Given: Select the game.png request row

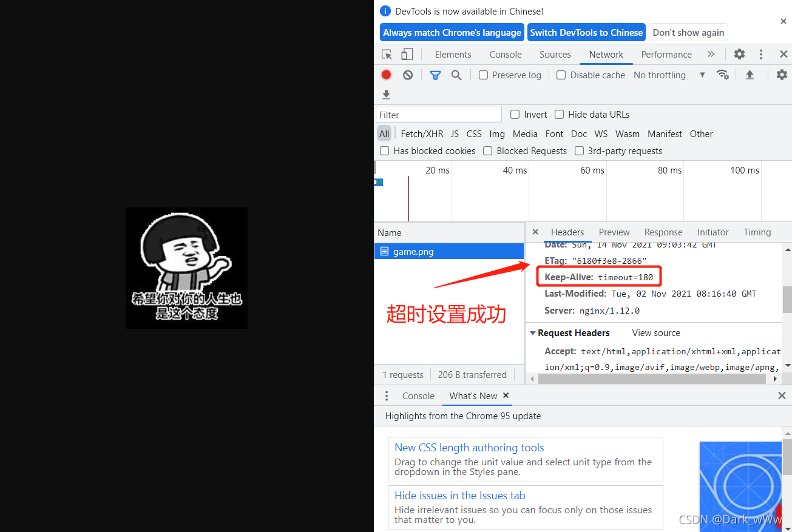Looking at the screenshot, I should click(x=448, y=251).
